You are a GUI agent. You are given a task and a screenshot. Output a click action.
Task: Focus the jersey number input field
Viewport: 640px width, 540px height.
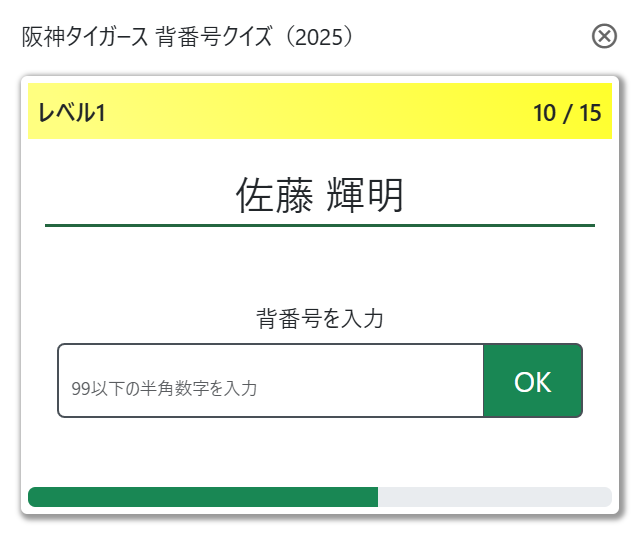tap(271, 380)
